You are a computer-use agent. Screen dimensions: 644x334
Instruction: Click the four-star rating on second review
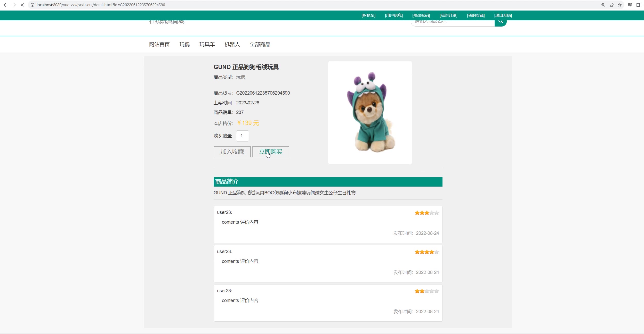click(x=427, y=252)
